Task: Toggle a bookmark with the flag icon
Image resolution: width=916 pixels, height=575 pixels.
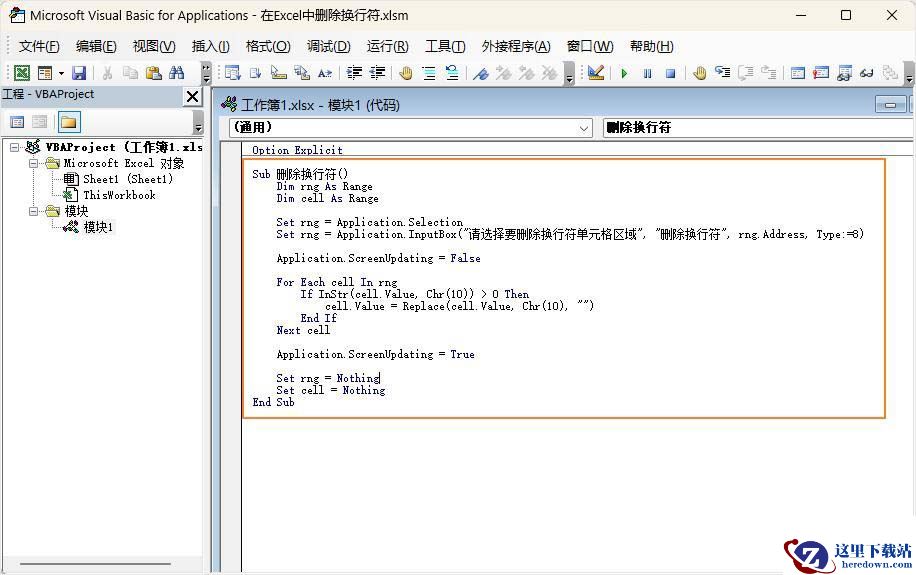Action: [481, 72]
